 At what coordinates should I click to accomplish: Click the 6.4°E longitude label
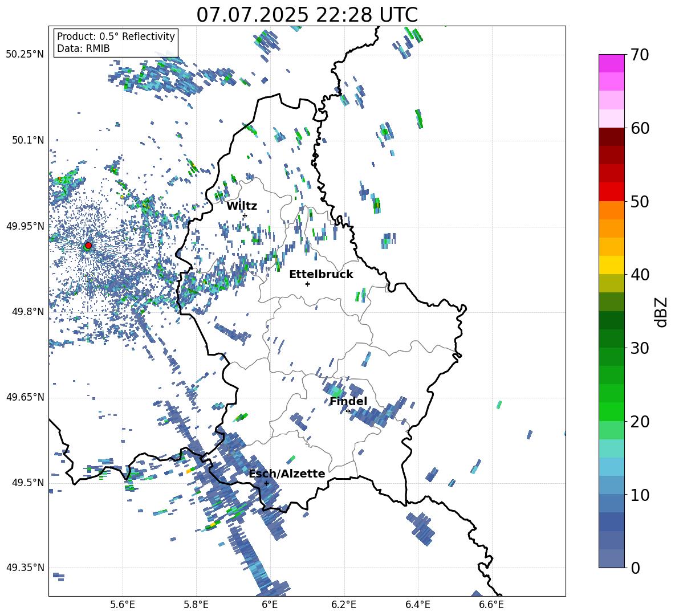[417, 605]
